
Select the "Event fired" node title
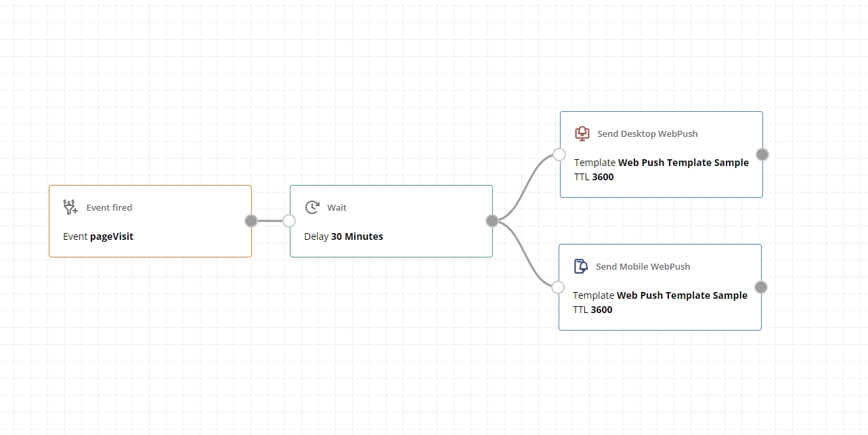(x=109, y=207)
